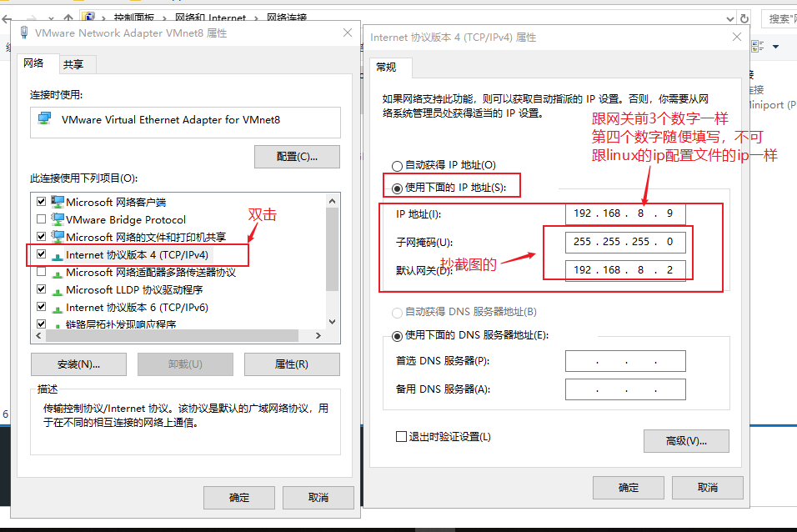Click the 首选 DNS 服务器 input field
The width and height of the screenshot is (797, 532).
(625, 359)
